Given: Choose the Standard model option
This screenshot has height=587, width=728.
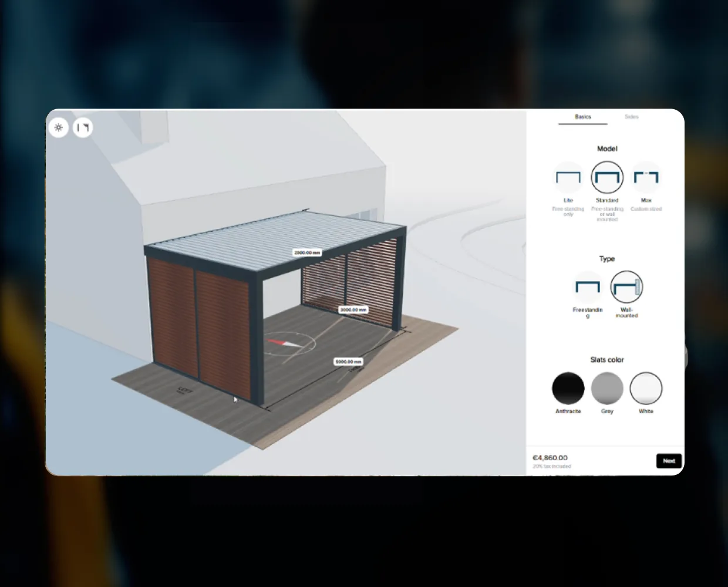Looking at the screenshot, I should [607, 177].
